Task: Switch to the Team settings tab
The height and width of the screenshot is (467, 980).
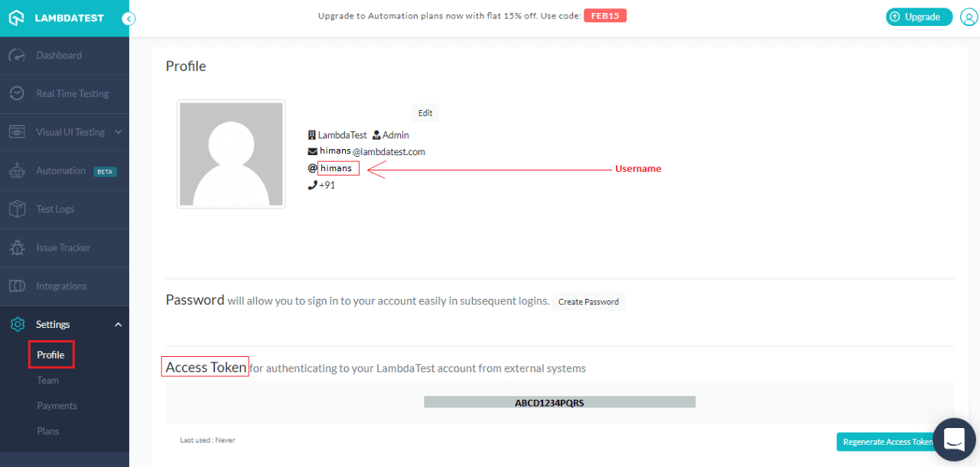Action: click(x=48, y=380)
